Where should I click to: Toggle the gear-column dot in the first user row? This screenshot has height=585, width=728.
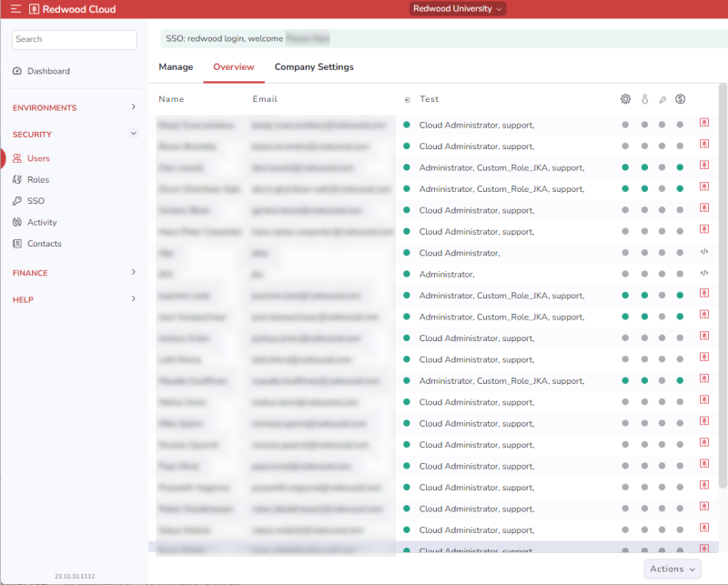(x=625, y=125)
